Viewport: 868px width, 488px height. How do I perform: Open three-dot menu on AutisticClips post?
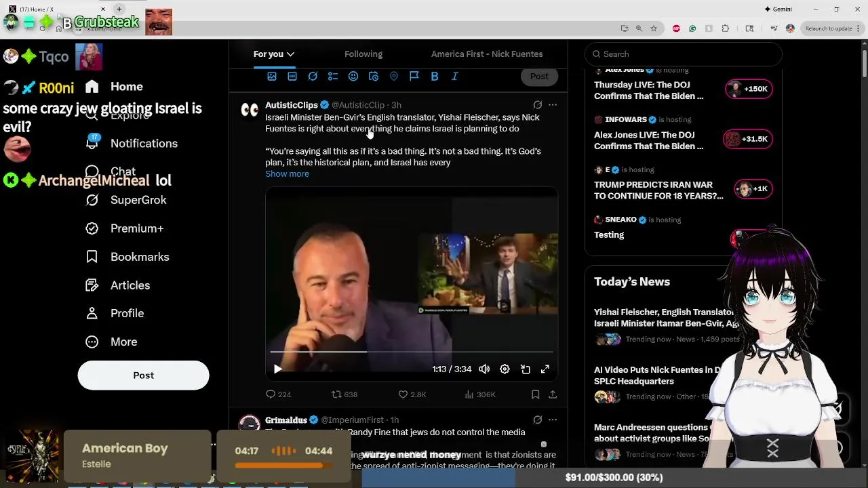point(553,105)
